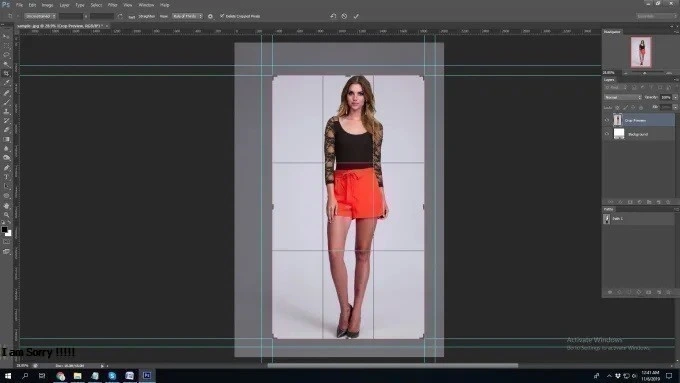Viewport: 680px width, 383px height.
Task: Add layer mask from Layers panel bottom
Action: pyautogui.click(x=630, y=202)
